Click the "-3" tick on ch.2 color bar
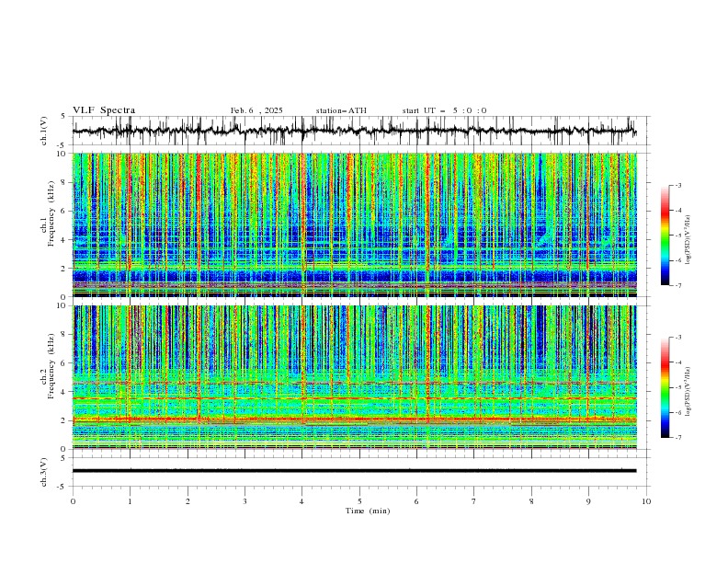The width and height of the screenshot is (728, 563). (x=678, y=338)
